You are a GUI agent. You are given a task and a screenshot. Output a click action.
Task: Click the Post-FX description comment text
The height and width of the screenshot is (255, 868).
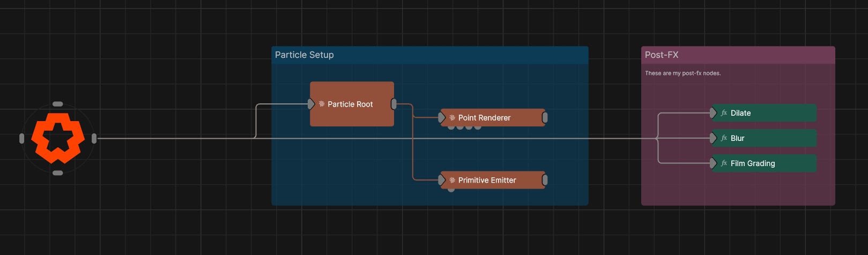(x=682, y=73)
